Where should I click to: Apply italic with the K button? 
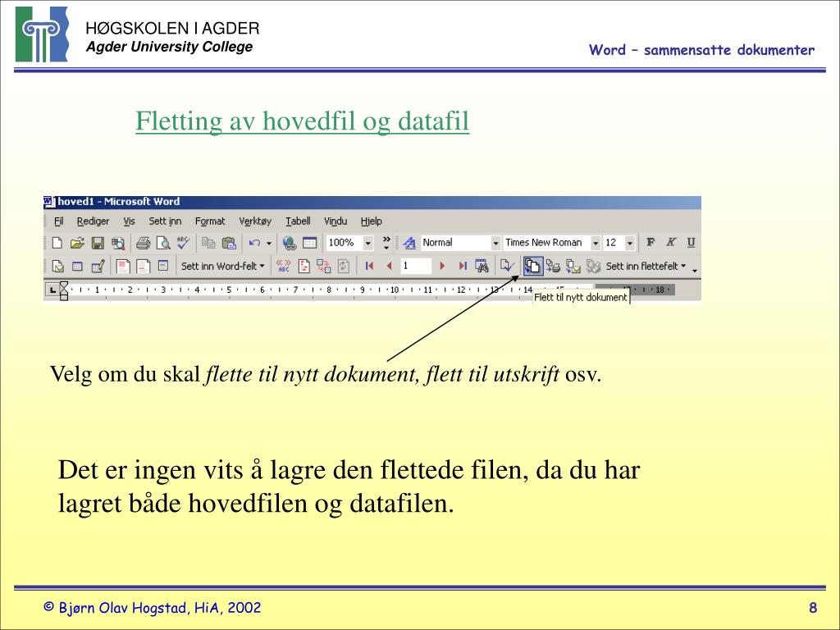coord(671,242)
